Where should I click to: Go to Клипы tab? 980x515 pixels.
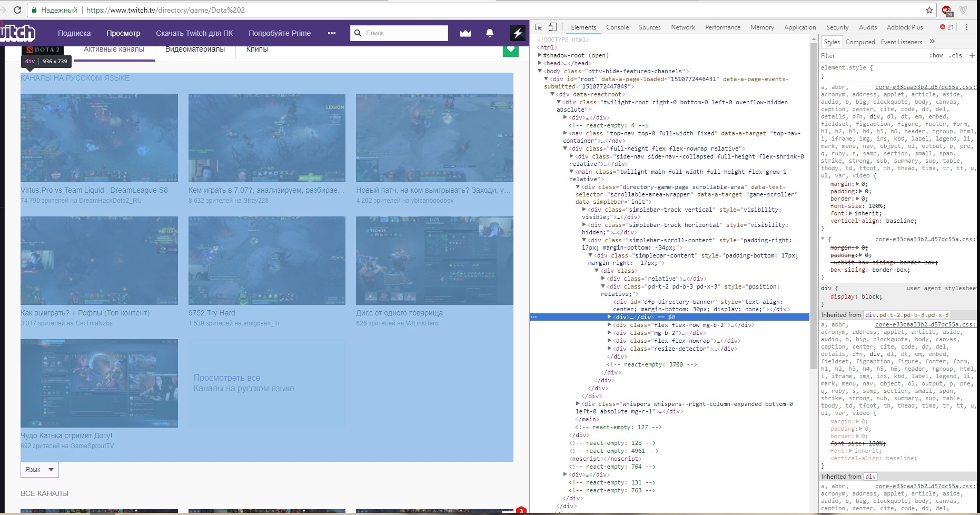coord(257,49)
